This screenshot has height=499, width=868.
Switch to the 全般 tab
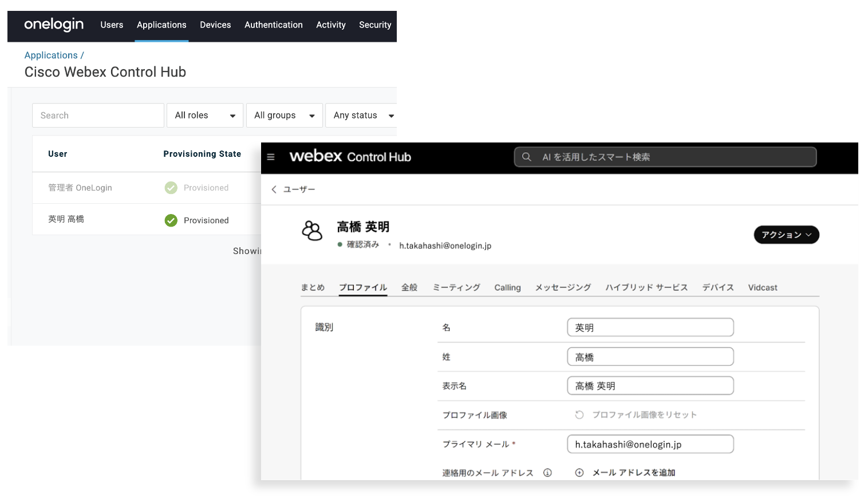point(409,287)
